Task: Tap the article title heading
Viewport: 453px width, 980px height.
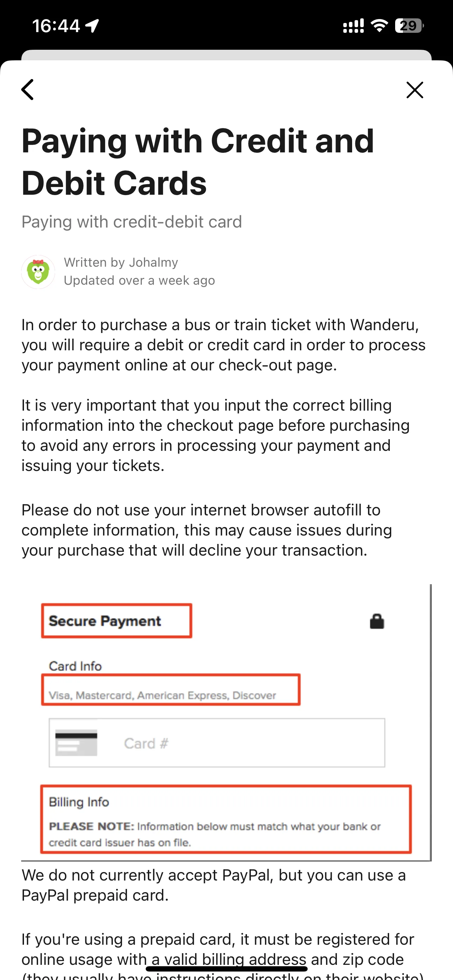Action: tap(198, 162)
